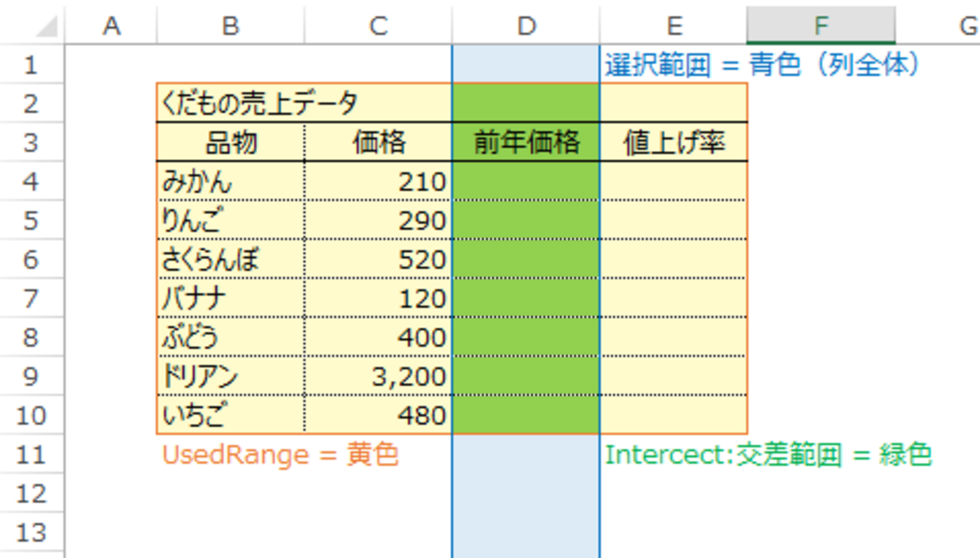Click column B header

pos(231,26)
